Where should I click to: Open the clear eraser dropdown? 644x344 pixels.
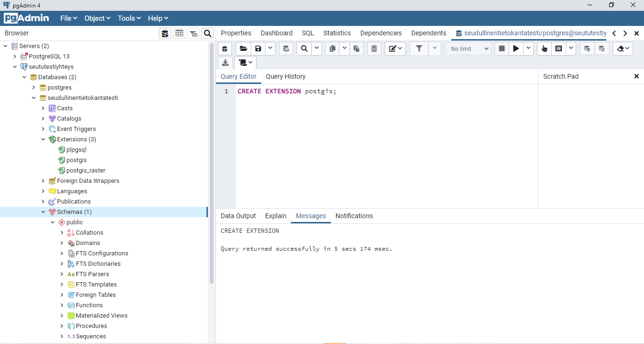(624, 49)
